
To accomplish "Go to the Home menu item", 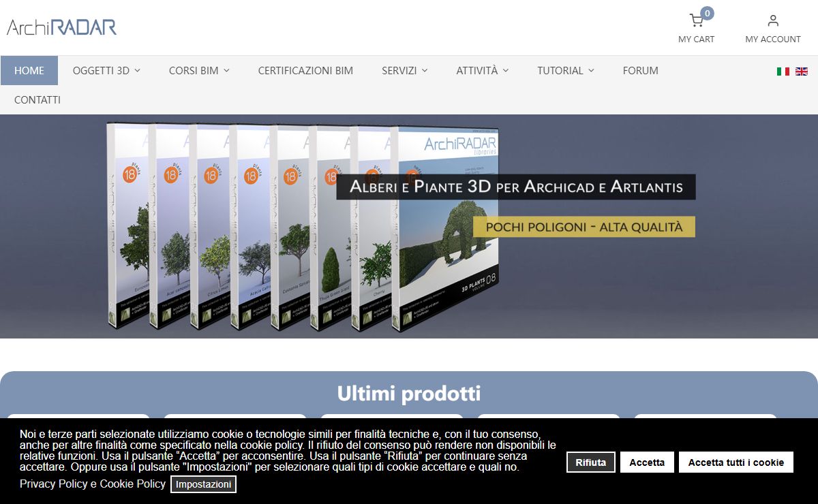I will click(29, 70).
